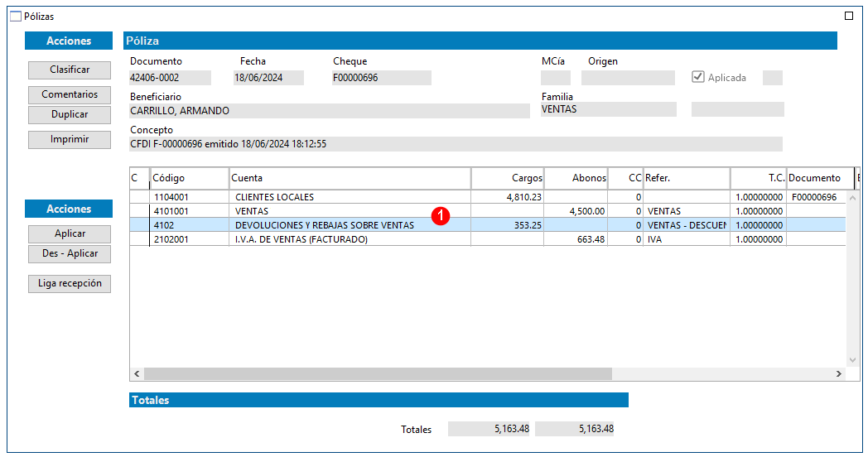Click the Aplicar button

coord(70,233)
